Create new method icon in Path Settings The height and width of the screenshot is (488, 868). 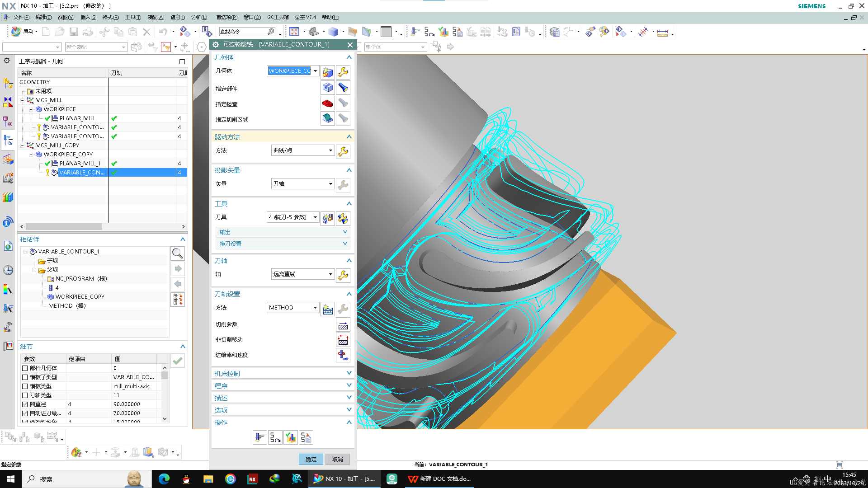[328, 309]
